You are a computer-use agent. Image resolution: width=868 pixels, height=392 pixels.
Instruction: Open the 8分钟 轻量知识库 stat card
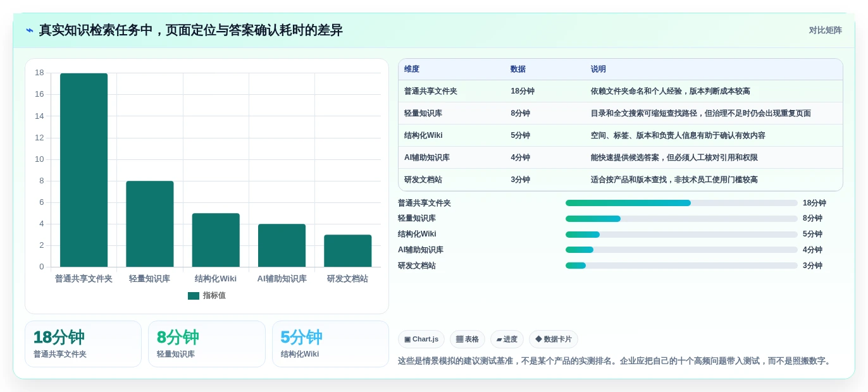[207, 344]
